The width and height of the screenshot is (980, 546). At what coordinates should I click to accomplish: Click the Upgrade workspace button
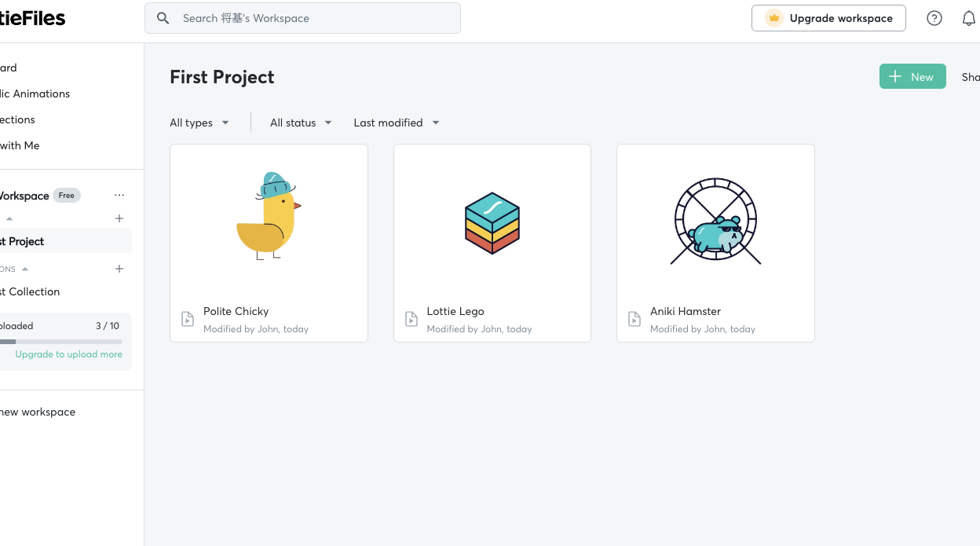(x=828, y=18)
